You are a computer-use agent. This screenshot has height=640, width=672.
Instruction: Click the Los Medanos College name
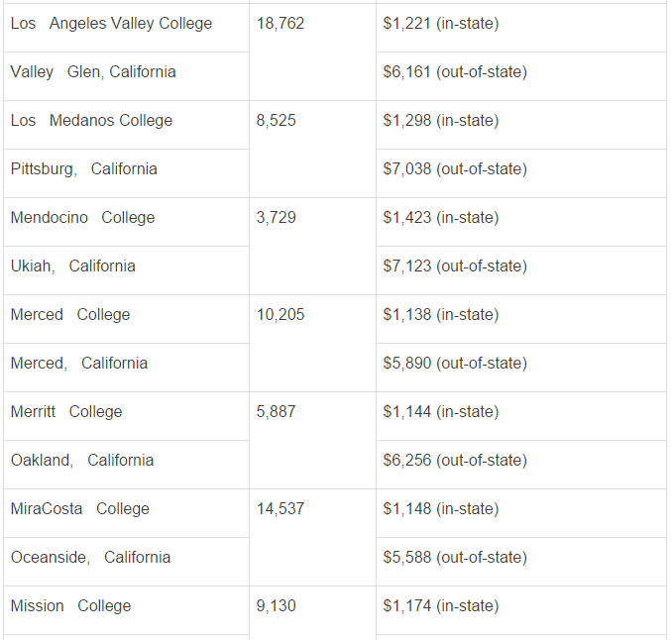coord(91,121)
